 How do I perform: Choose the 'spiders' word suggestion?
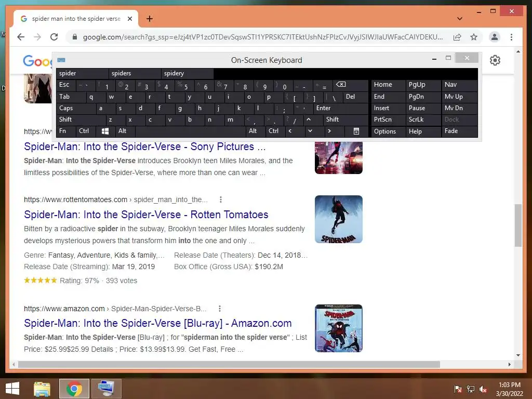click(135, 73)
